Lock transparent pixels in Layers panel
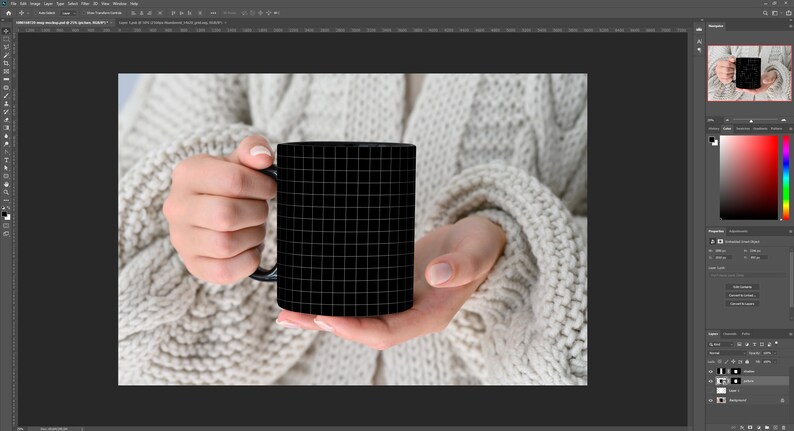794x431 pixels. coord(720,362)
